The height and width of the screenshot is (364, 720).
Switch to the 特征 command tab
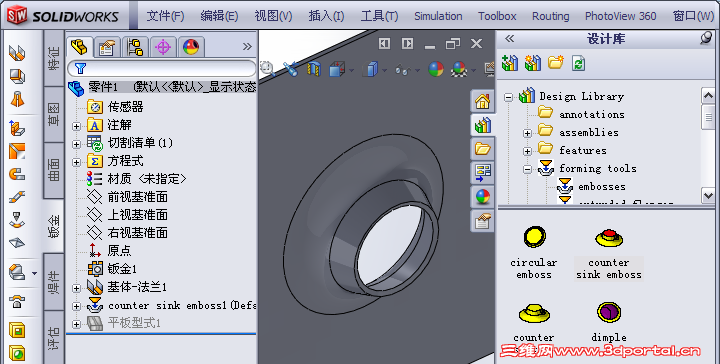coord(54,58)
